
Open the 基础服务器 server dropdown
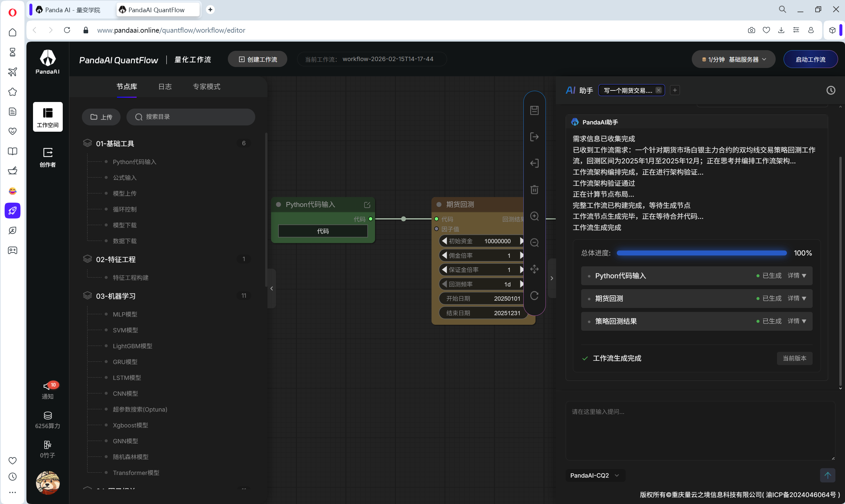(733, 59)
